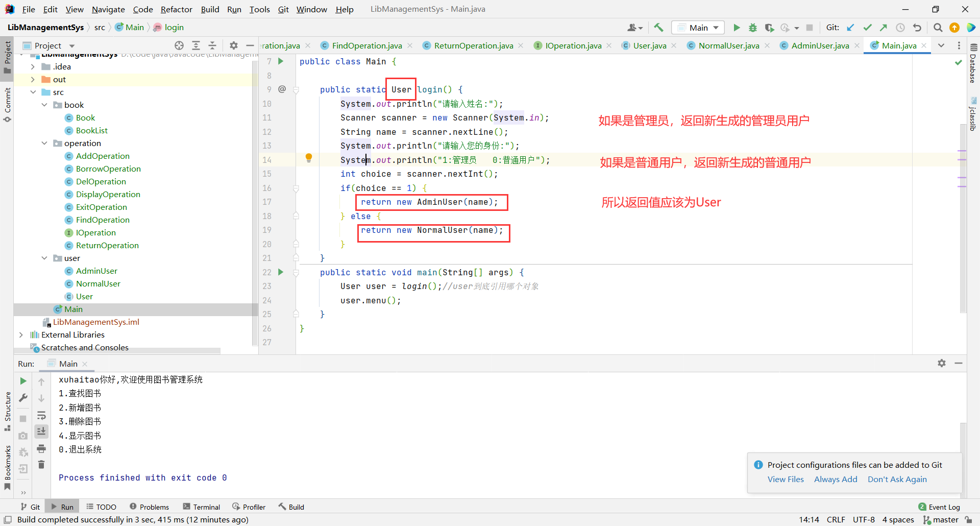Rollback changes with the undo arrow icon

tap(917, 28)
